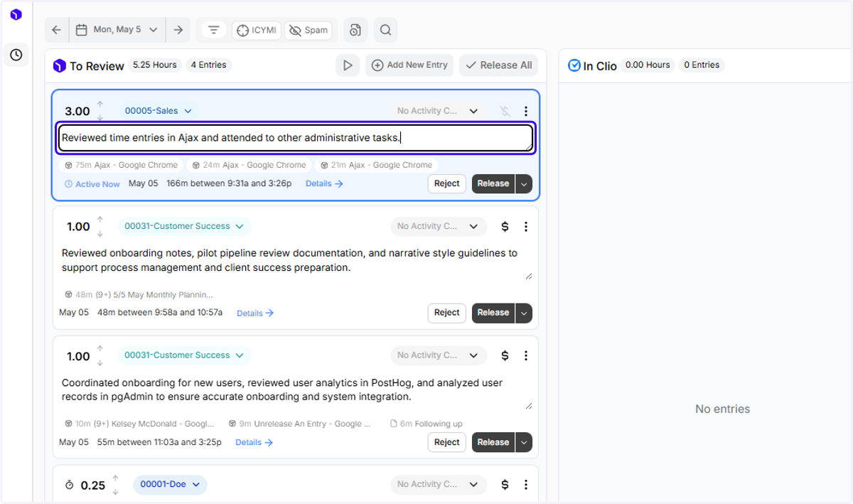Open more options on the 11:03a entry
This screenshot has height=504, width=853.
pos(526,355)
